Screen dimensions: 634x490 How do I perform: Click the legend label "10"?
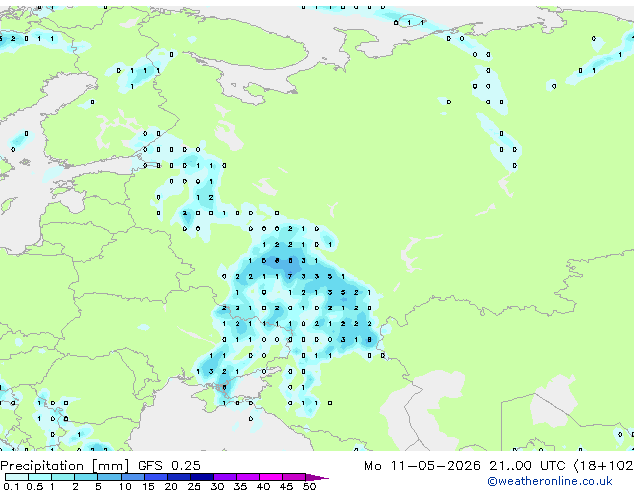(x=125, y=486)
